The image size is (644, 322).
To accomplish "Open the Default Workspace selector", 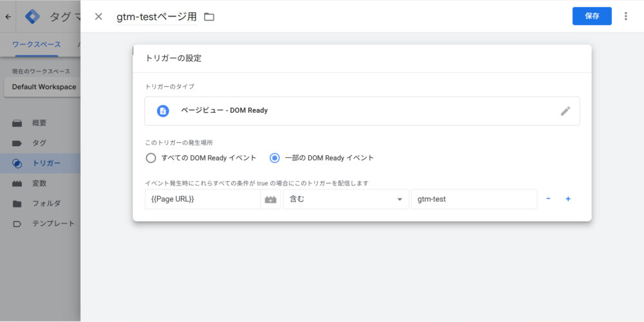I will [x=43, y=87].
